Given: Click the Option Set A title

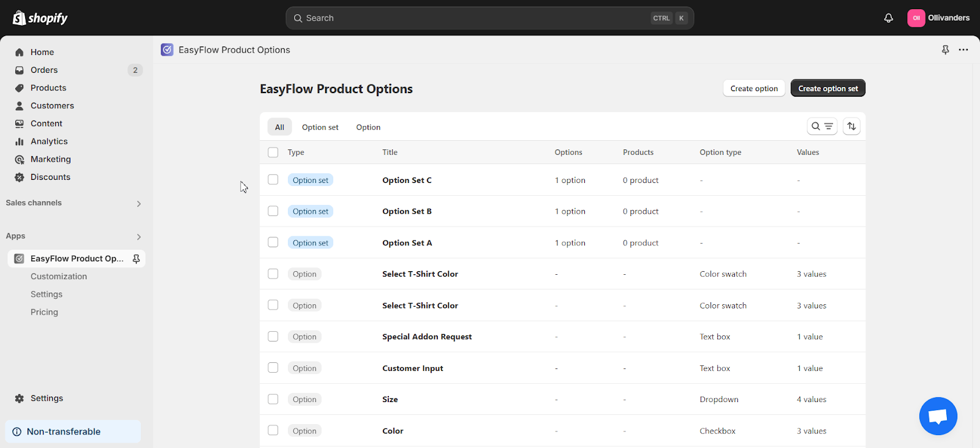Looking at the screenshot, I should [407, 243].
